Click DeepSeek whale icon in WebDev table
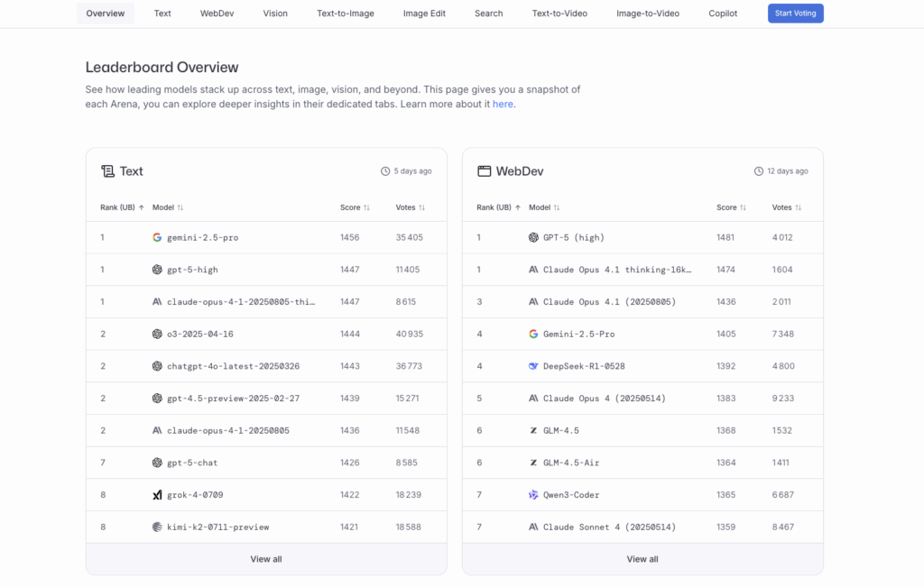 533,366
